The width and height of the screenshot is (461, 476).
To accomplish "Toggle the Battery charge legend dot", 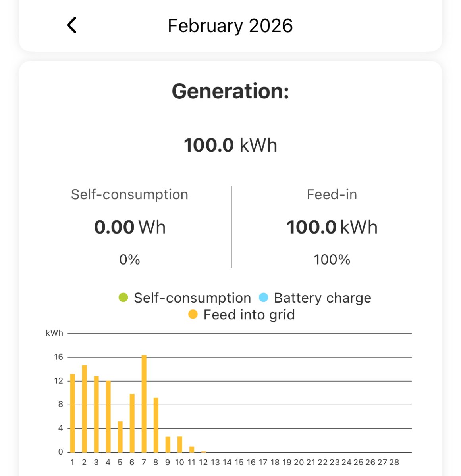I will click(263, 297).
